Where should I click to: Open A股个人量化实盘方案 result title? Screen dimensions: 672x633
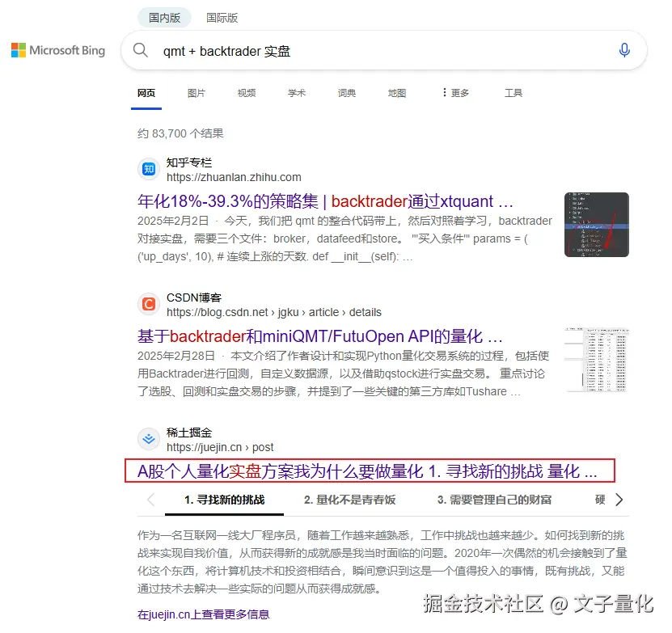[367, 471]
